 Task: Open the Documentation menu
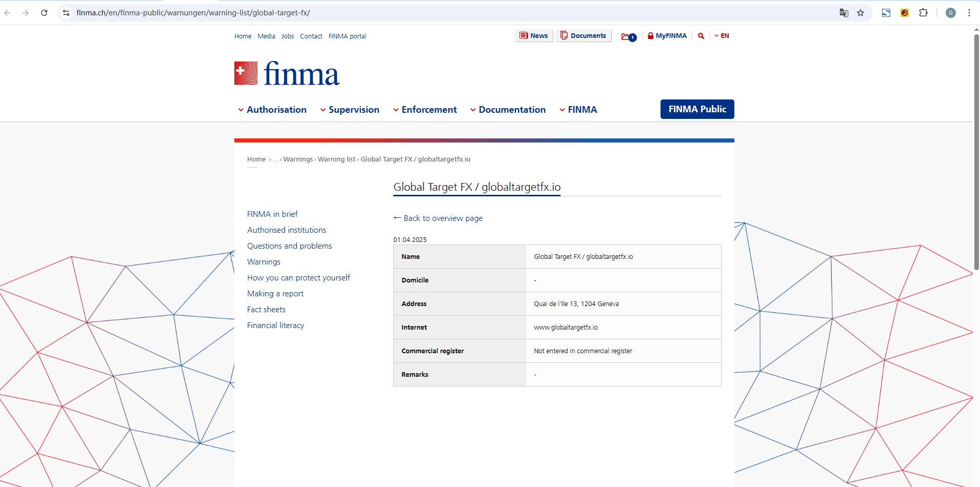[508, 110]
